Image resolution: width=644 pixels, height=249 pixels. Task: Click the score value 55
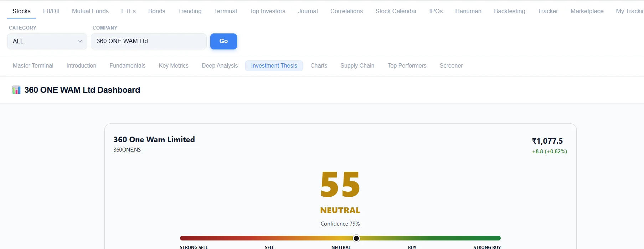340,185
